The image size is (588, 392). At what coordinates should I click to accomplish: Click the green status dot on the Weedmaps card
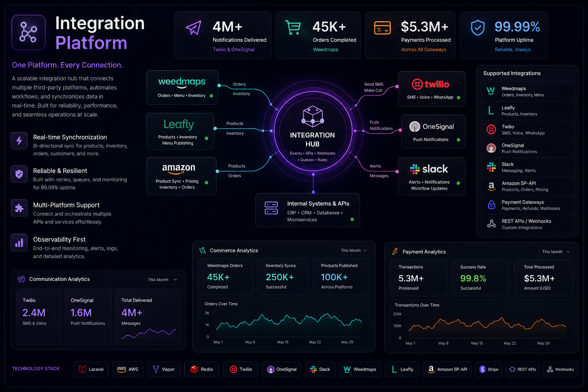click(211, 96)
